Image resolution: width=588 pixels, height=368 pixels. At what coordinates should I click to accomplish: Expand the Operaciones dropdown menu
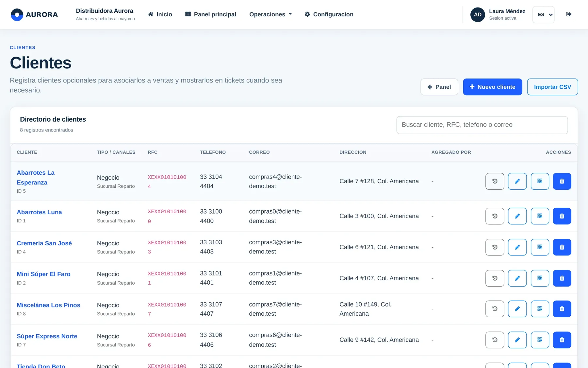click(270, 14)
